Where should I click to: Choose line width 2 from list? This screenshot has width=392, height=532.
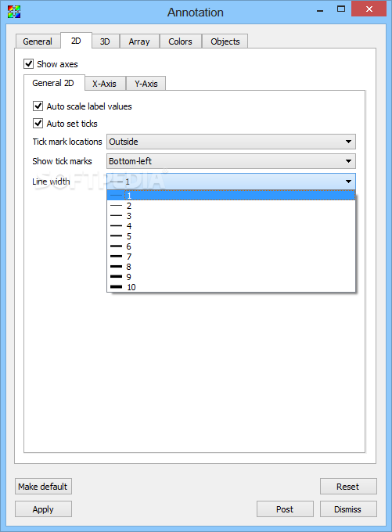[x=231, y=206]
